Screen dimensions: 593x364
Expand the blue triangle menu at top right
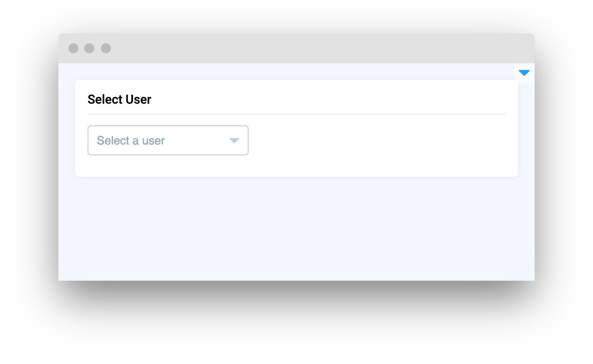(524, 73)
